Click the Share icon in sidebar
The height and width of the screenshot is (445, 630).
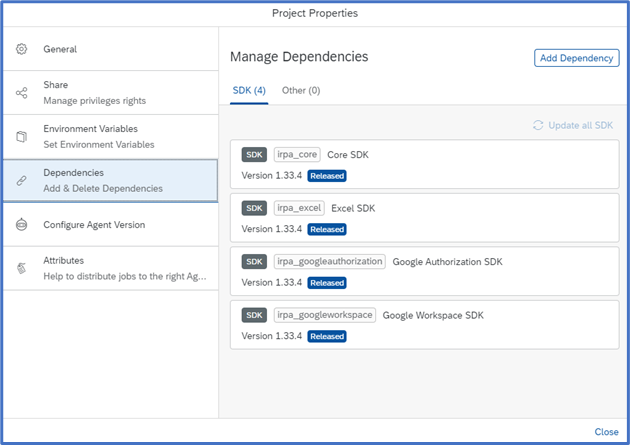click(x=21, y=93)
